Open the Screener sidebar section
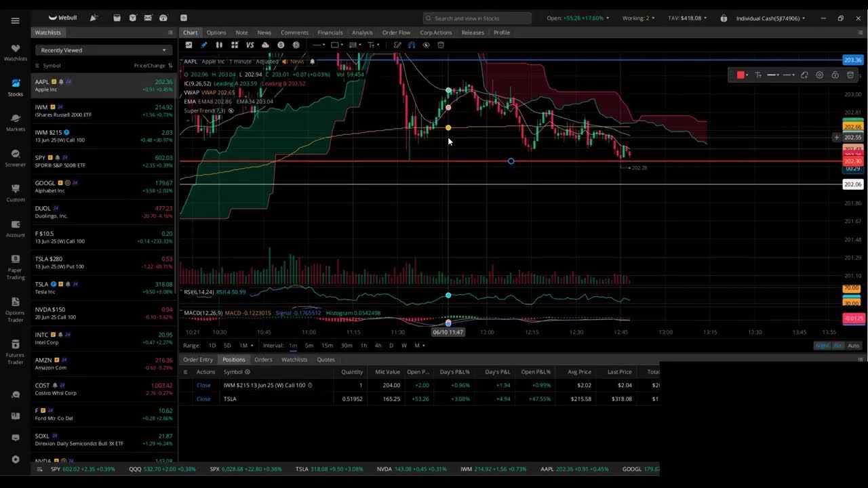The image size is (868, 488). tap(16, 157)
